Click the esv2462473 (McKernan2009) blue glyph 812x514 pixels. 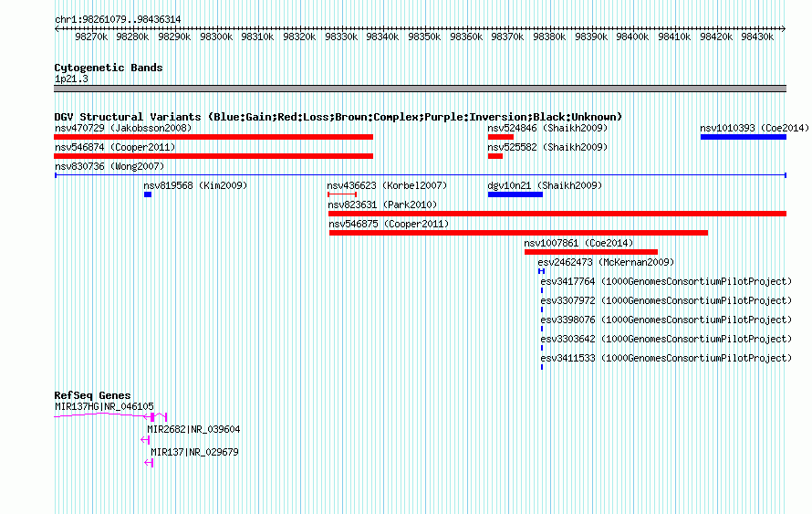tap(541, 271)
